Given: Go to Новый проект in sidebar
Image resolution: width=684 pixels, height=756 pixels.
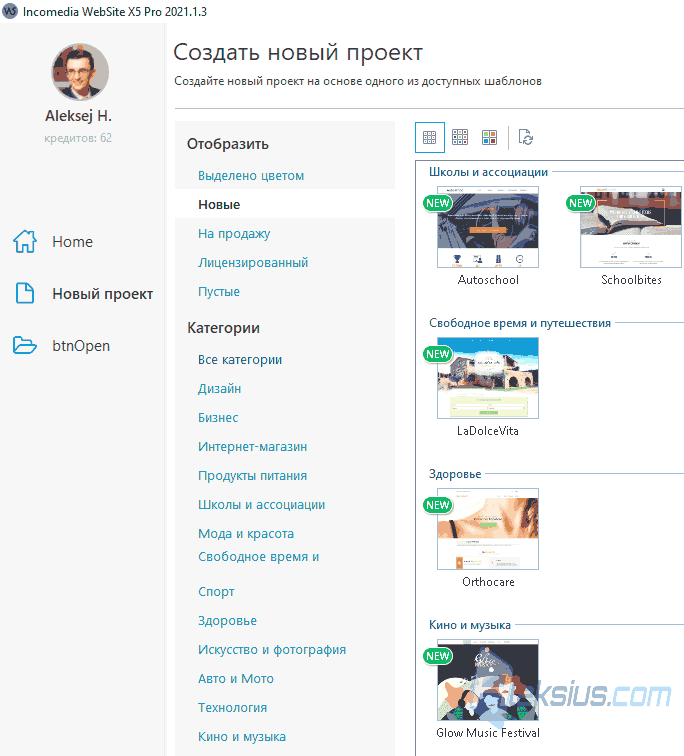Looking at the screenshot, I should (103, 294).
